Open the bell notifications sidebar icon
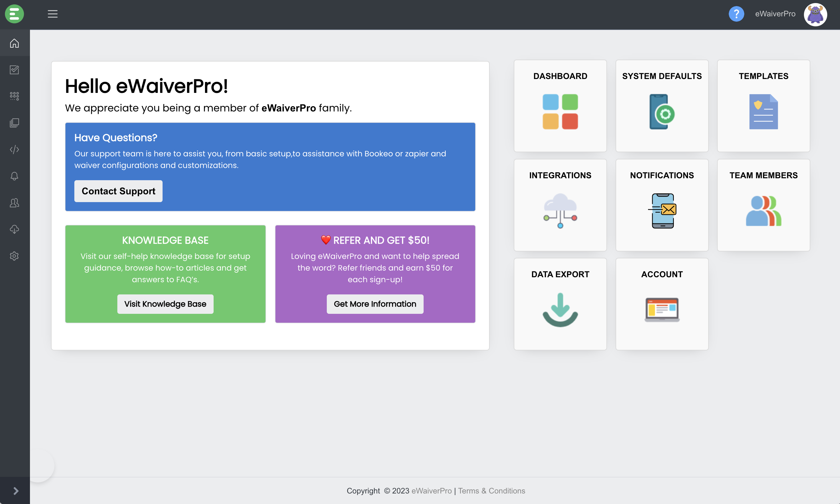840x504 pixels. [14, 176]
